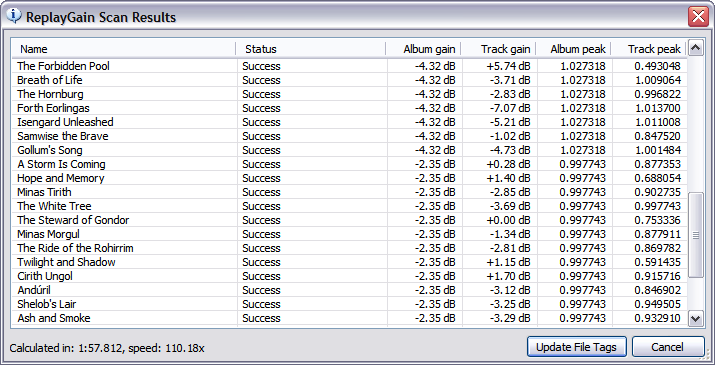Click Success status for Gollum's Song
715x365 pixels.
[261, 150]
